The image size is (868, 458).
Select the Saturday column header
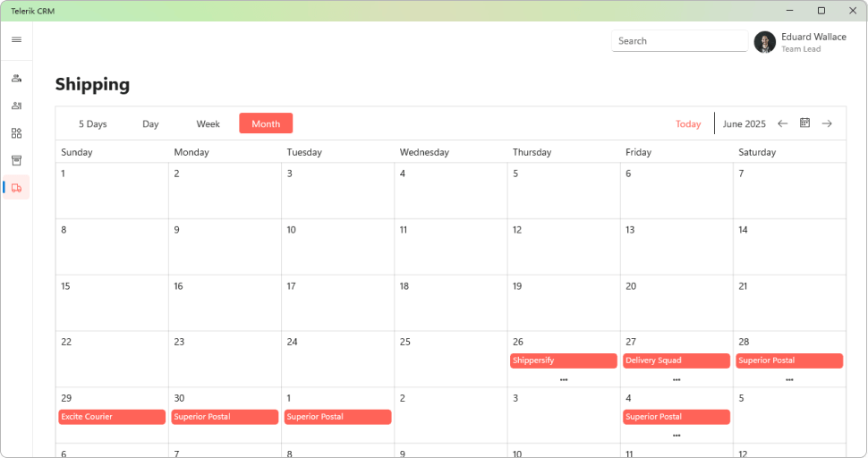(x=789, y=152)
